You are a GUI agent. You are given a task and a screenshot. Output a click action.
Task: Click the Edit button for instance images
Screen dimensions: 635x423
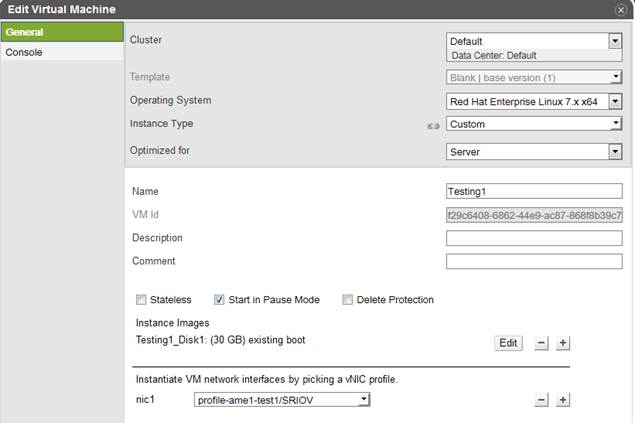coord(508,343)
